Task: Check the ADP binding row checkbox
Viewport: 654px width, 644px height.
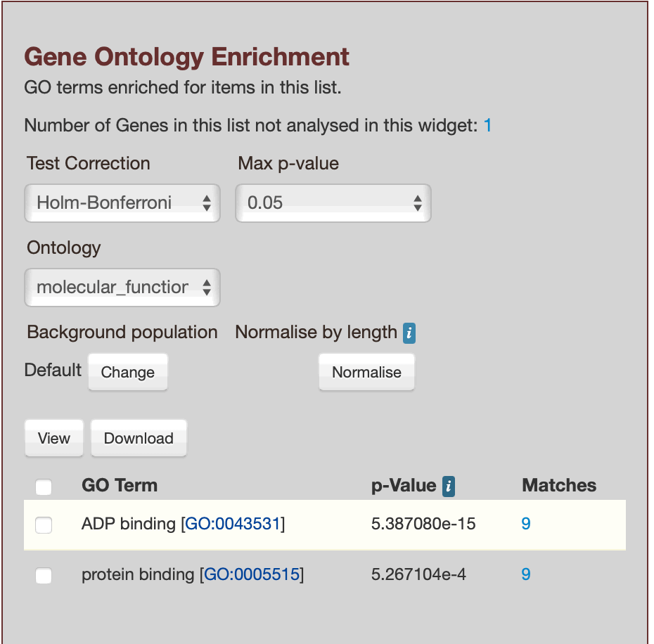Action: tap(44, 524)
